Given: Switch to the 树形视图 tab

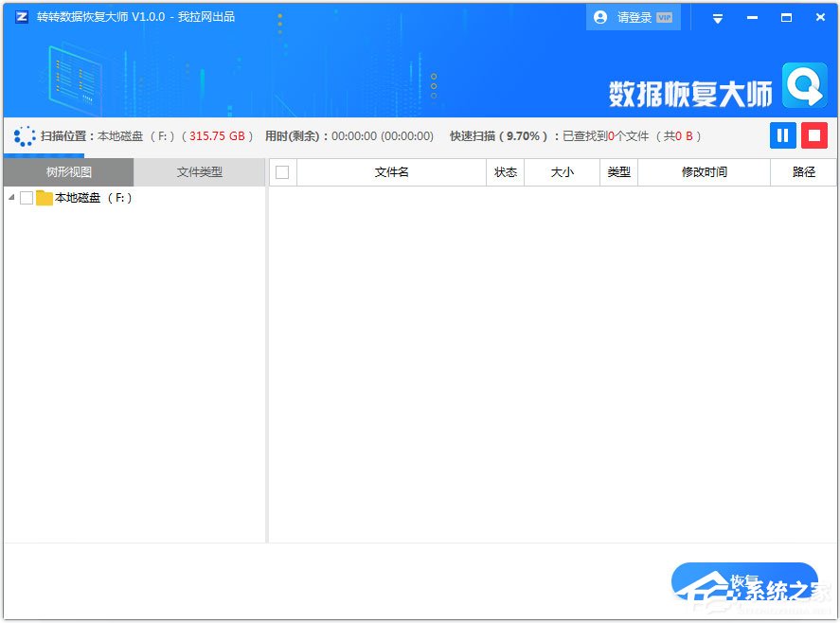Looking at the screenshot, I should point(68,172).
